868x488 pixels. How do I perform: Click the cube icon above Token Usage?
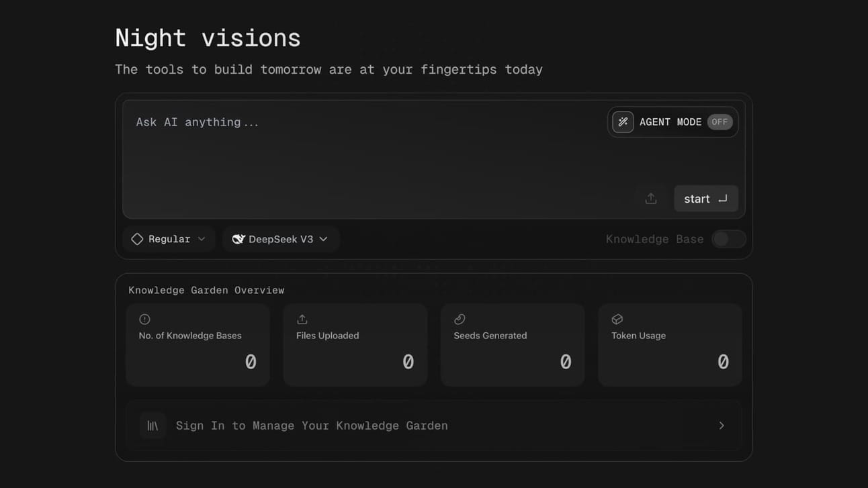coord(617,320)
